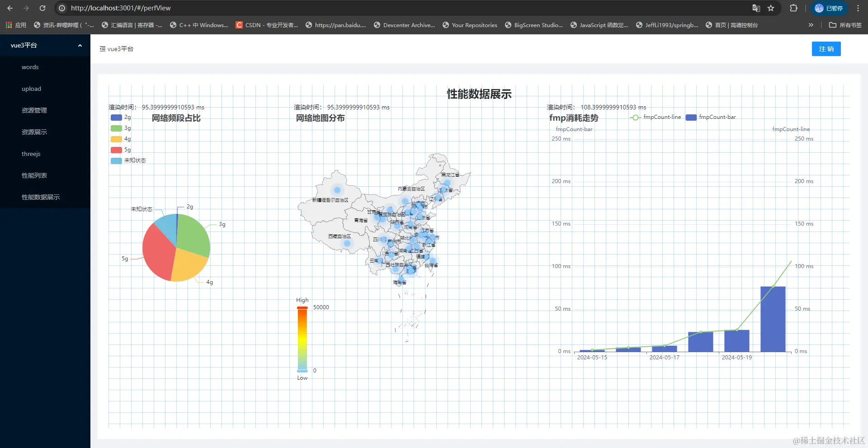
Task: Open the site information icon in address bar
Action: [62, 8]
